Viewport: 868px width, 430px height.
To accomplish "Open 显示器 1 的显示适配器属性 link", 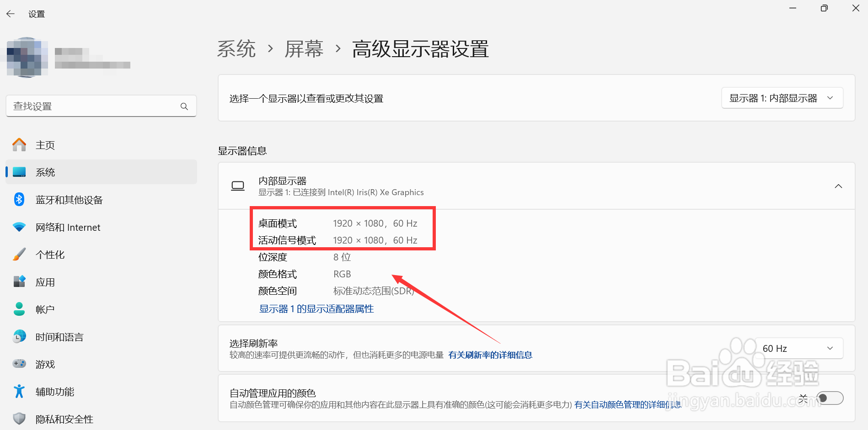I will pos(316,308).
